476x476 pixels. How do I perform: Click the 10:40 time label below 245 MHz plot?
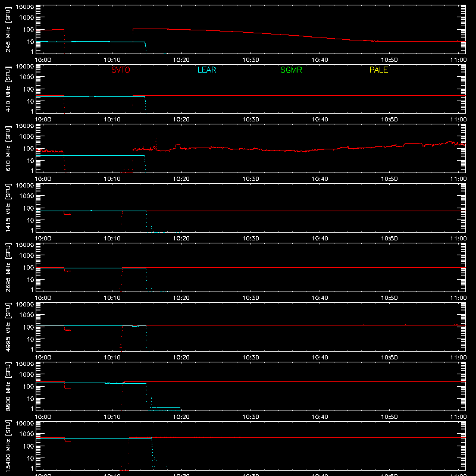point(320,60)
